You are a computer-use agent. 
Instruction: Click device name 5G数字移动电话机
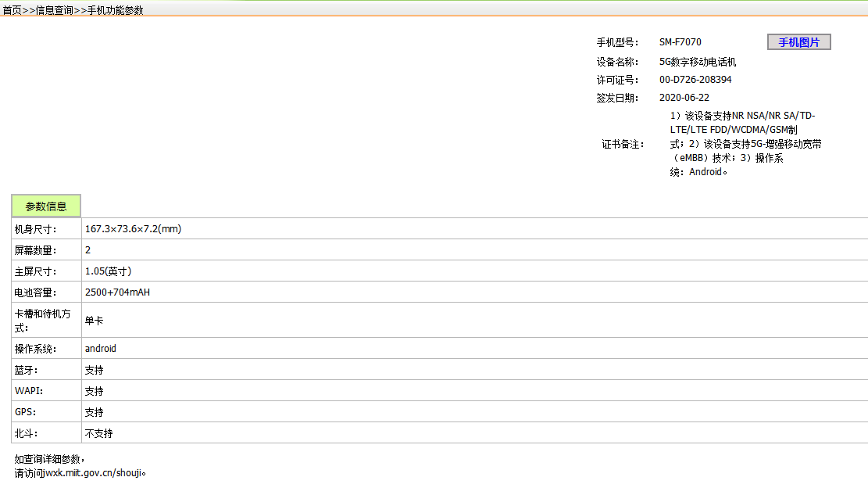click(698, 62)
